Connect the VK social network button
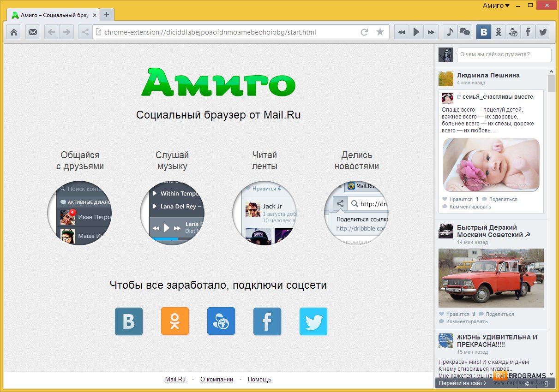The height and width of the screenshot is (392, 559). [x=129, y=321]
